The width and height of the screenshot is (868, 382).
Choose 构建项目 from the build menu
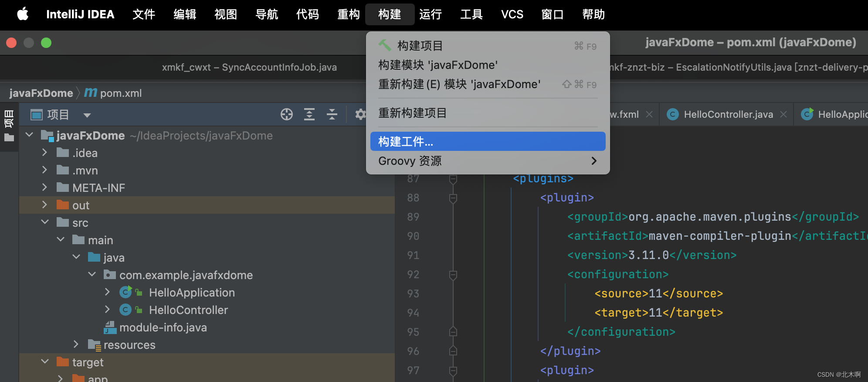pyautogui.click(x=488, y=45)
